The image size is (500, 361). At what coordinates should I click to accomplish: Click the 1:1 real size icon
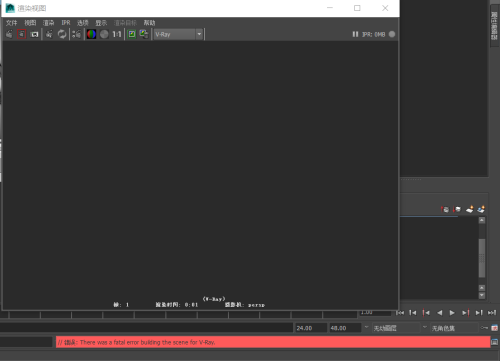point(117,34)
